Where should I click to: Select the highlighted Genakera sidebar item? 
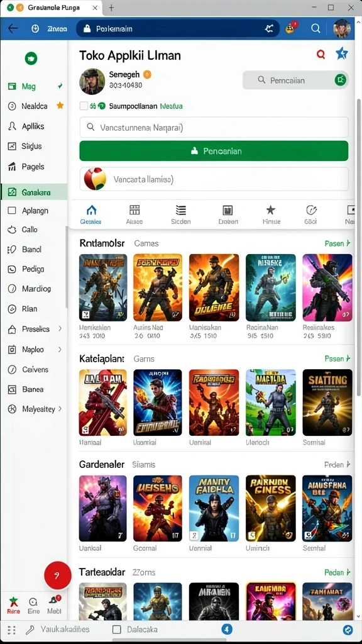[34, 192]
